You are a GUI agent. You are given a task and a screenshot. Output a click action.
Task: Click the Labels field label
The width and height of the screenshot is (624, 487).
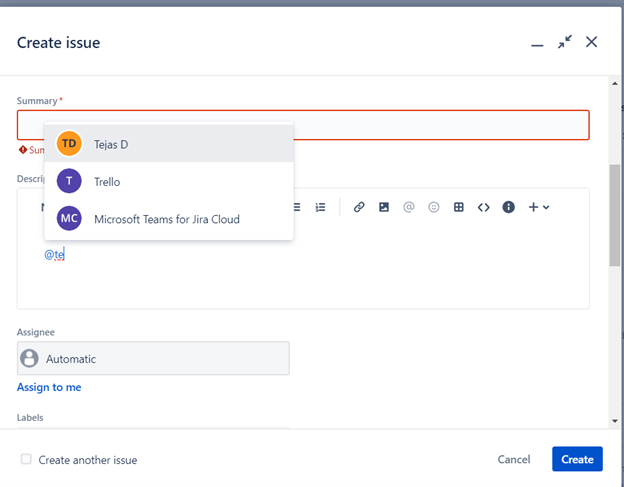(x=30, y=417)
